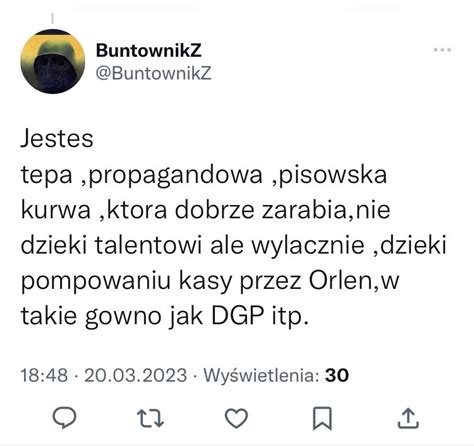Click the thread connector line above avatar
Image resolution: width=474 pixels, height=446 pixels.
click(x=52, y=19)
